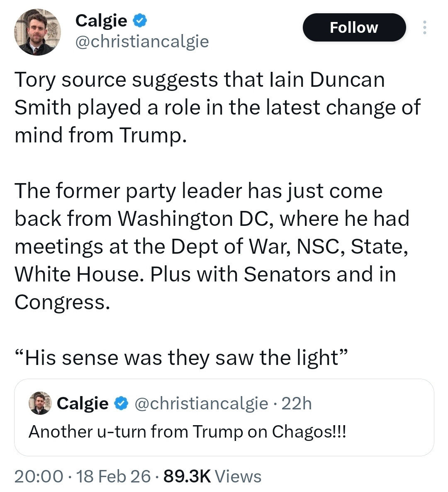Click the quote "His sense was they saw the light"
The height and width of the screenshot is (492, 448).
(180, 357)
